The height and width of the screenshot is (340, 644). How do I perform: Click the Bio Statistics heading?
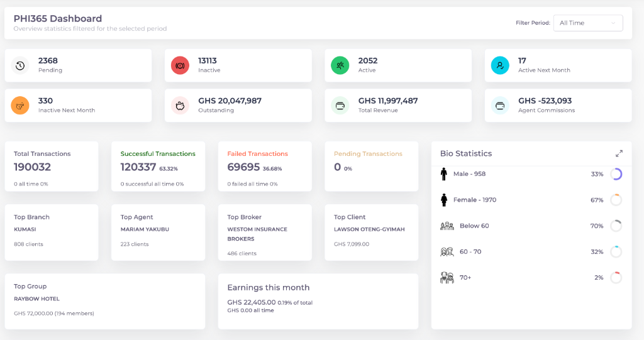(466, 153)
